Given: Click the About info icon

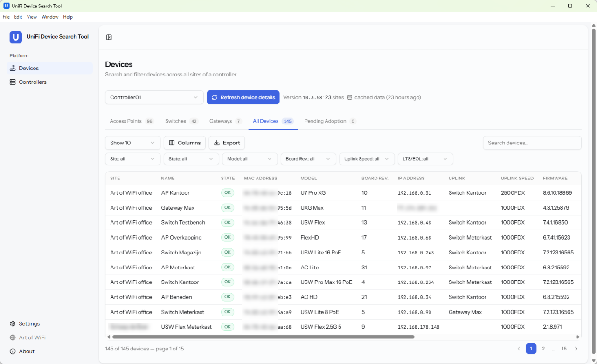Looking at the screenshot, I should pyautogui.click(x=13, y=351).
